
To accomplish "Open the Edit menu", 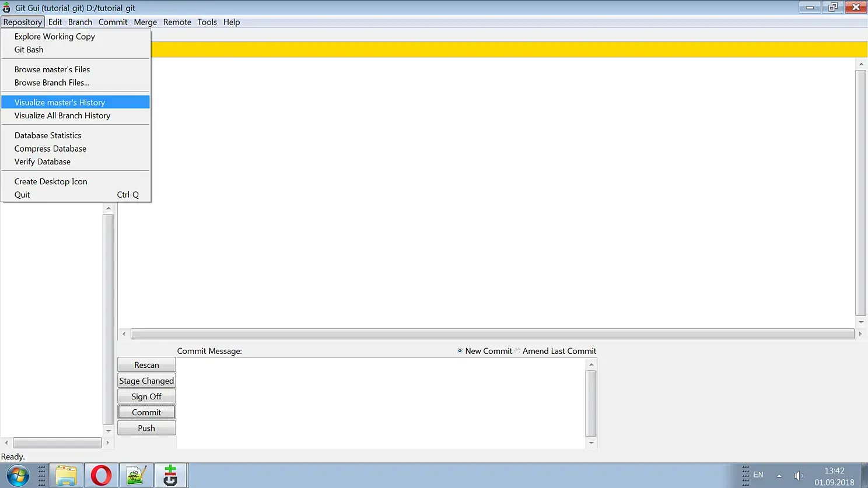I will 55,22.
